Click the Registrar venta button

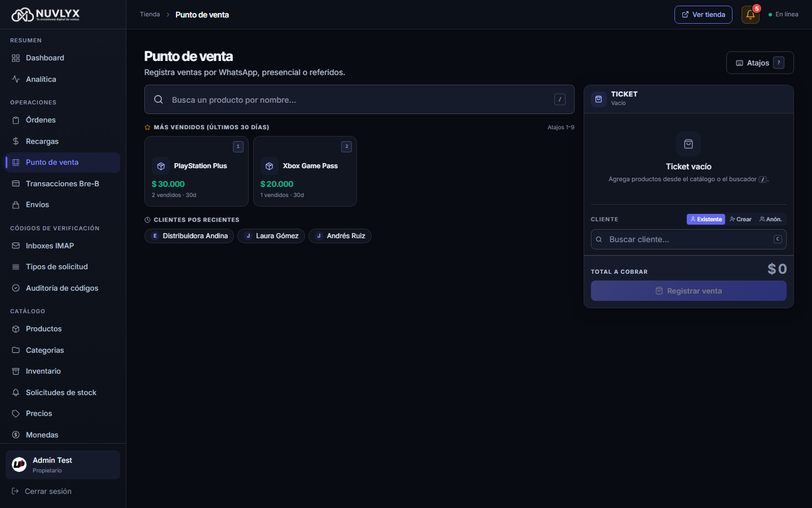(689, 291)
